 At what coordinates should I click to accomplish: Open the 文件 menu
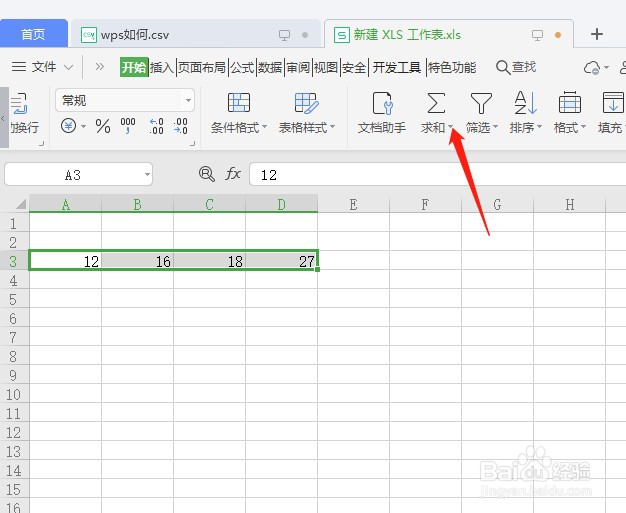[x=44, y=67]
